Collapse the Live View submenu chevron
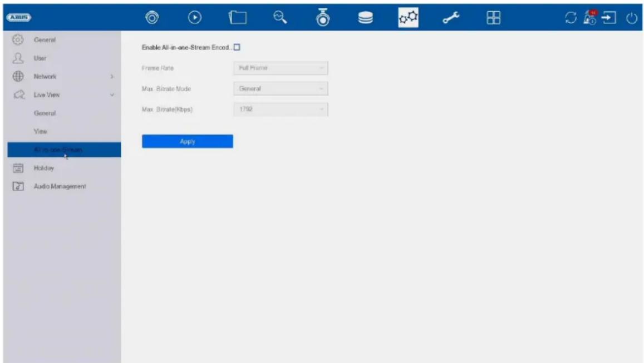Viewport: 644px width, 363px height. [112, 95]
